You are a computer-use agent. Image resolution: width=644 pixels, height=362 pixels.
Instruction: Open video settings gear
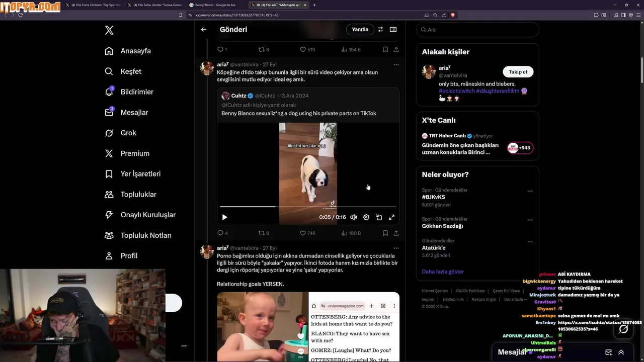[x=366, y=217]
